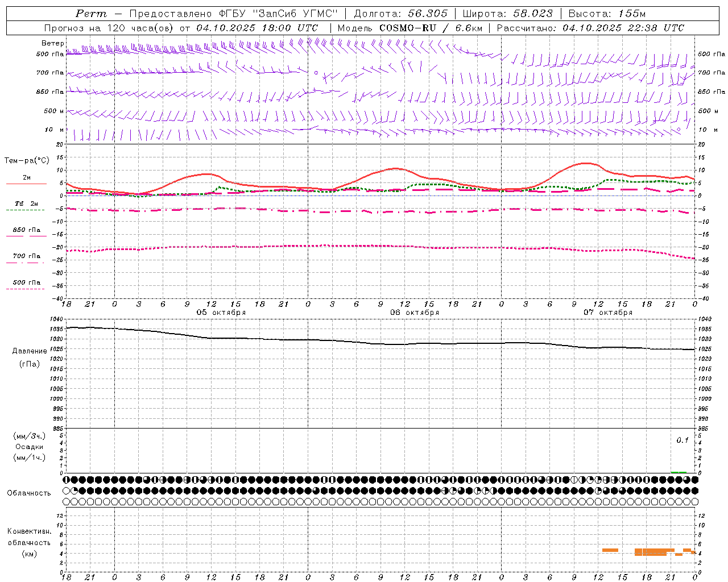Click the '500 гПа' dotted legend line in temperature legend

(25, 289)
